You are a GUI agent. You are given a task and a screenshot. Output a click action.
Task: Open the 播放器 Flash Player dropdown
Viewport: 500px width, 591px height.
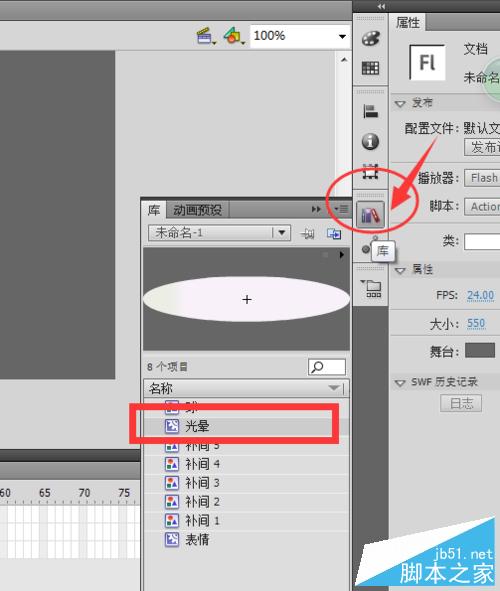tap(482, 178)
